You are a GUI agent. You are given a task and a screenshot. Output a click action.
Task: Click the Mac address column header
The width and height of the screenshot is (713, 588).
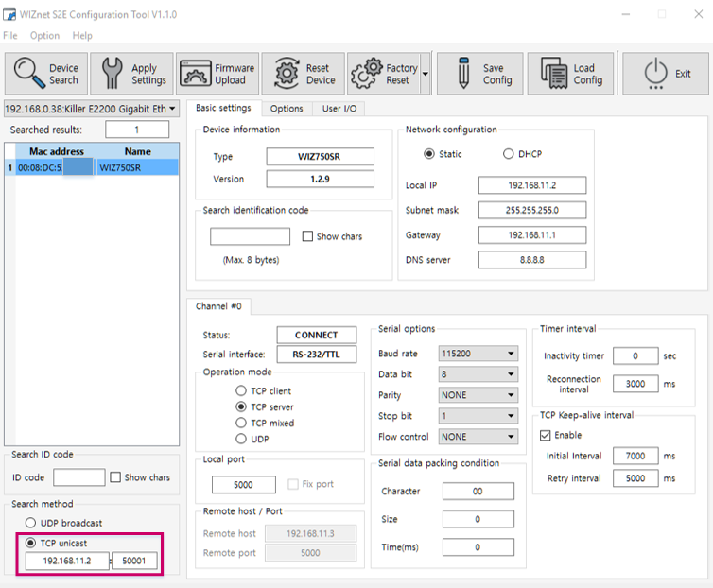tap(57, 151)
